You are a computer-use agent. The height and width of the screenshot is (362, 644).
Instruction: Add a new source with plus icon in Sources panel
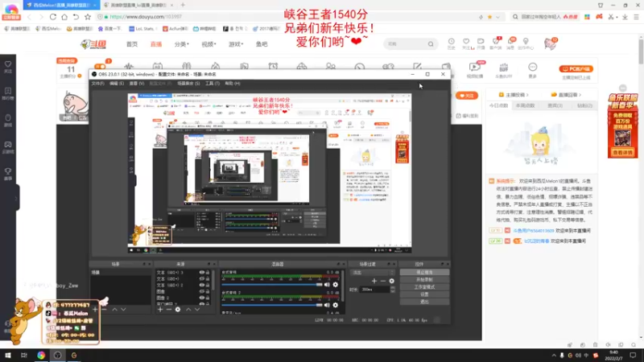160,310
